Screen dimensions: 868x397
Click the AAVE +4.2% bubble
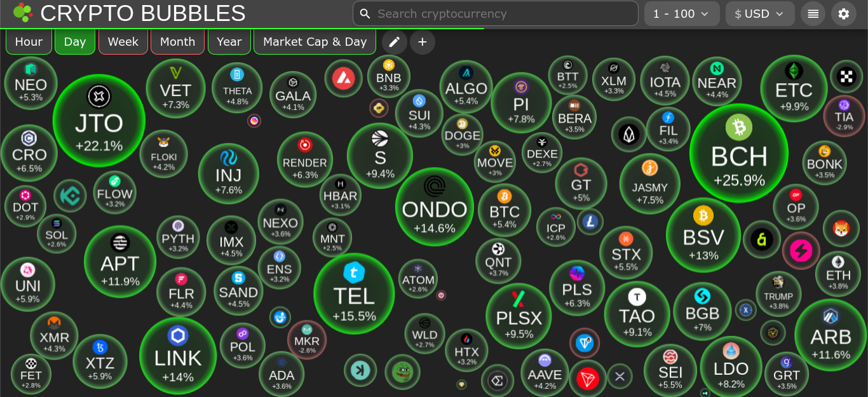[545, 373]
